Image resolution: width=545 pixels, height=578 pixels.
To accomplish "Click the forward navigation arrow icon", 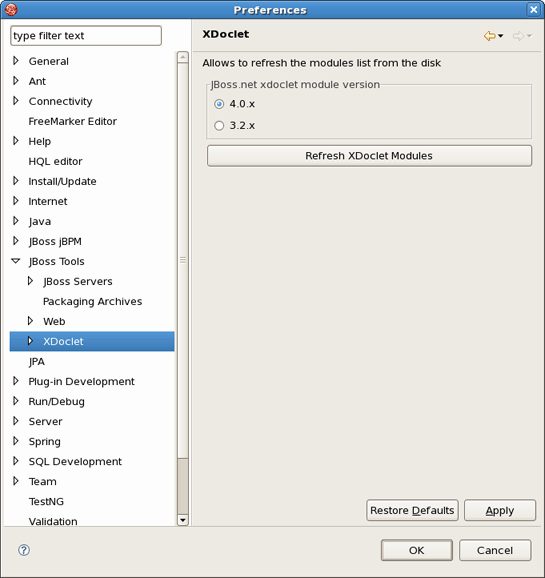I will point(518,36).
